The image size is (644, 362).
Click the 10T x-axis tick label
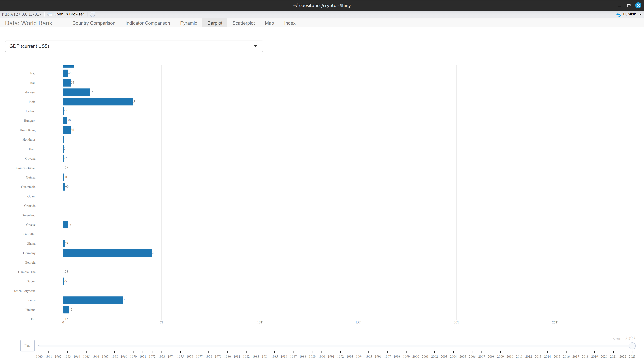[x=260, y=322]
